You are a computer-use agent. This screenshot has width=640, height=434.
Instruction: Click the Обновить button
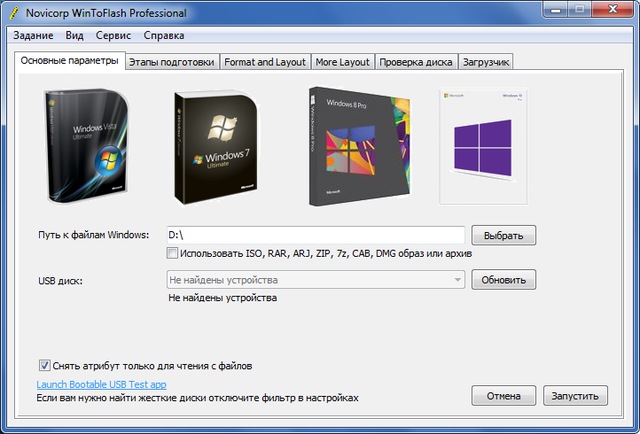click(504, 280)
